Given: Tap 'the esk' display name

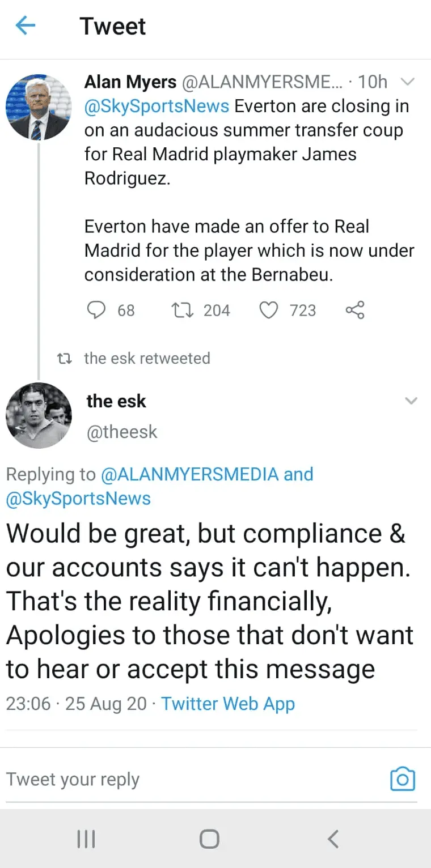Looking at the screenshot, I should (x=116, y=401).
